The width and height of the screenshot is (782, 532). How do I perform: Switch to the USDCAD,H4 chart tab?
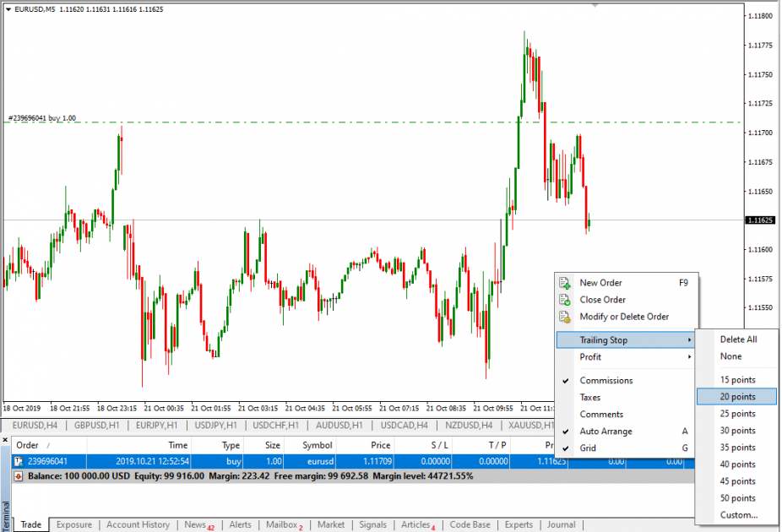(x=404, y=426)
